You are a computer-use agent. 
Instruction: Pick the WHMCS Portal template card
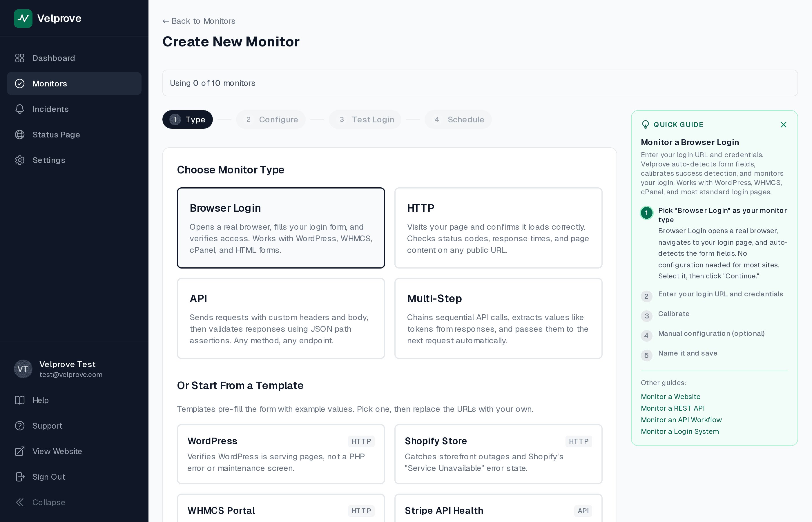[281, 508]
